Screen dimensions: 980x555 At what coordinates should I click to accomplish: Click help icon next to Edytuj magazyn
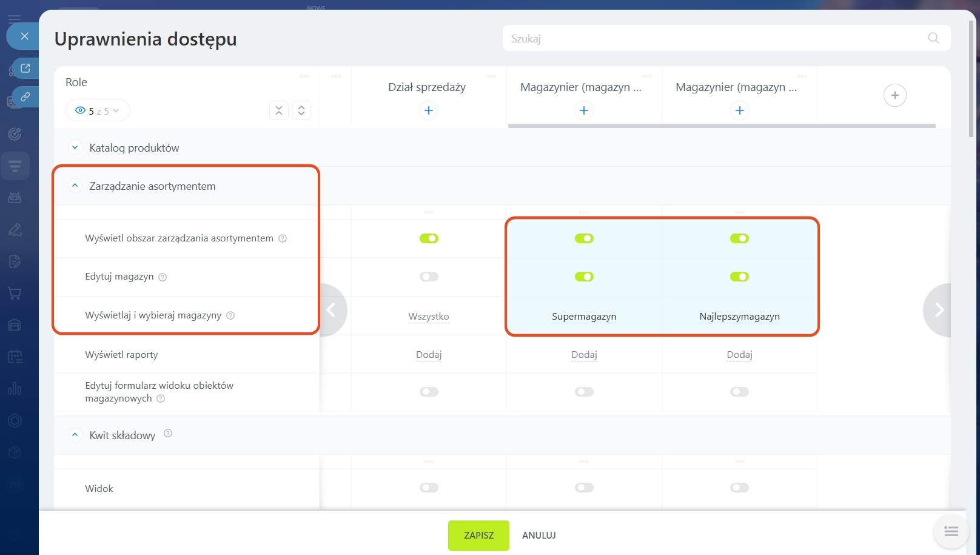tap(163, 277)
